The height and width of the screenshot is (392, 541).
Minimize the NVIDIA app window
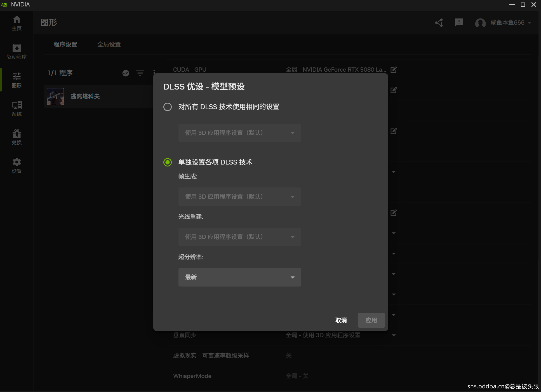point(512,4)
